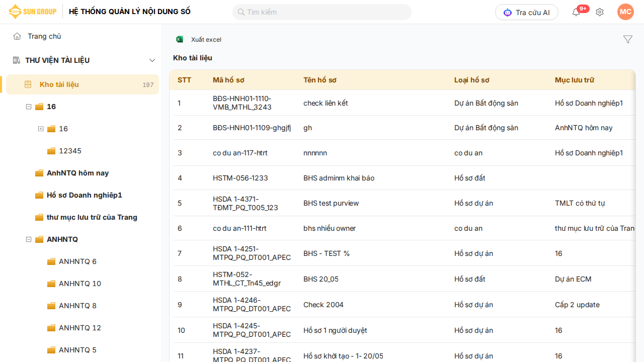Click folder icon of ANHNTQ 6

point(51,261)
